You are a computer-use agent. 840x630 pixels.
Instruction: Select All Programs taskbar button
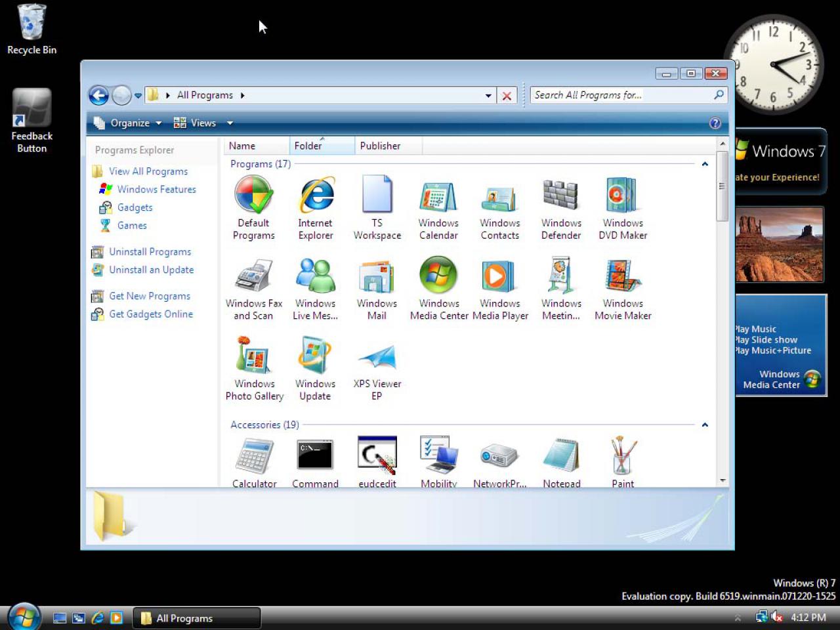[197, 618]
